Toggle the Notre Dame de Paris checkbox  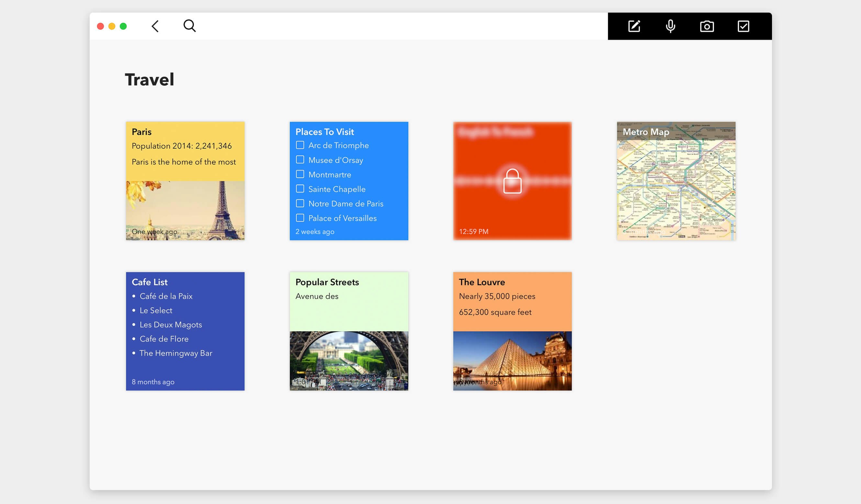[300, 203]
